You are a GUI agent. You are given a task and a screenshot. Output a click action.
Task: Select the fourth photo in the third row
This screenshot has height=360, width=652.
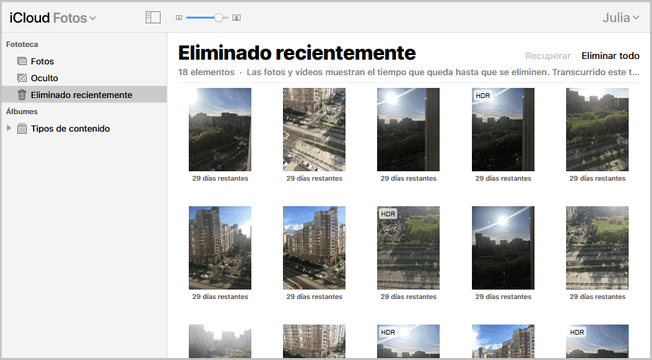pos(503,341)
